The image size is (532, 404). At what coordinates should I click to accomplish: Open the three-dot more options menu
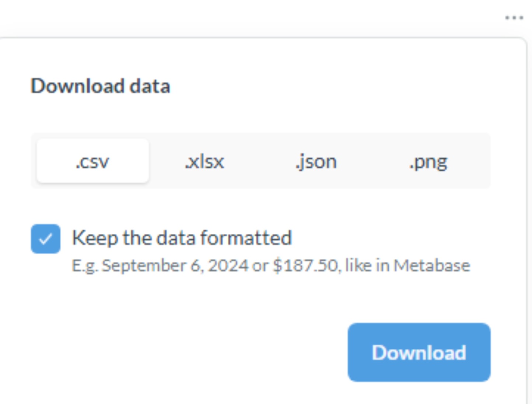[x=514, y=18]
